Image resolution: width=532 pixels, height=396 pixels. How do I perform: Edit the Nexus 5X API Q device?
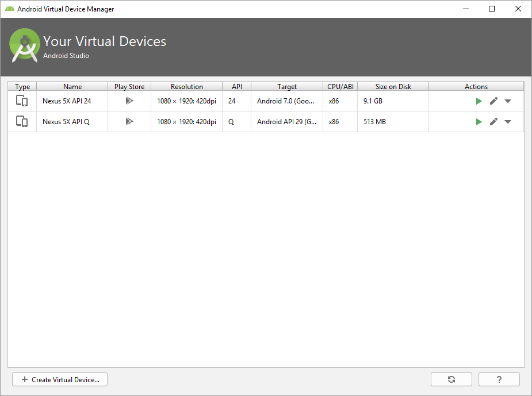[x=493, y=122]
